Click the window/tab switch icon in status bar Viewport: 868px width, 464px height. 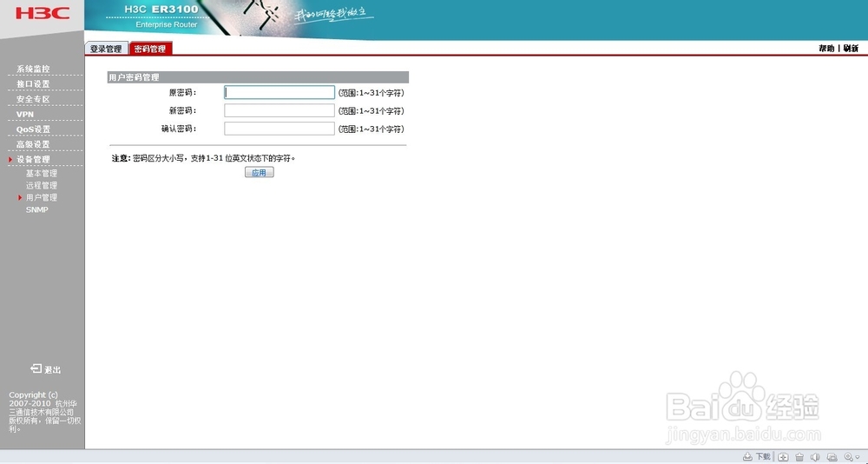pos(832,457)
